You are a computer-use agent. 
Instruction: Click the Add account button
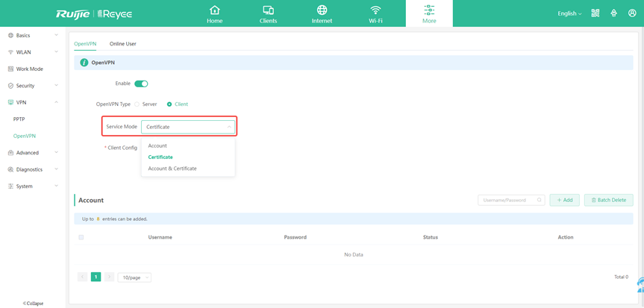pyautogui.click(x=564, y=200)
